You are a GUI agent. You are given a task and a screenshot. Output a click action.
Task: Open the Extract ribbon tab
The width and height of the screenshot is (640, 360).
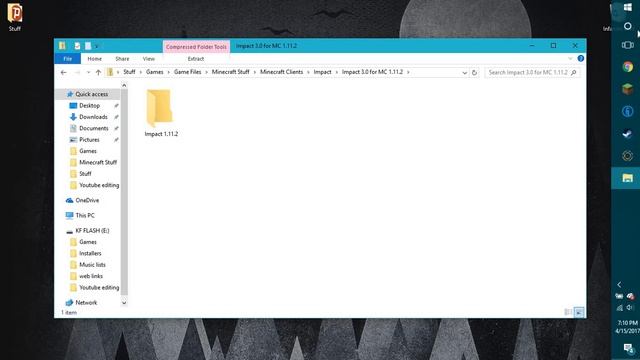click(196, 59)
